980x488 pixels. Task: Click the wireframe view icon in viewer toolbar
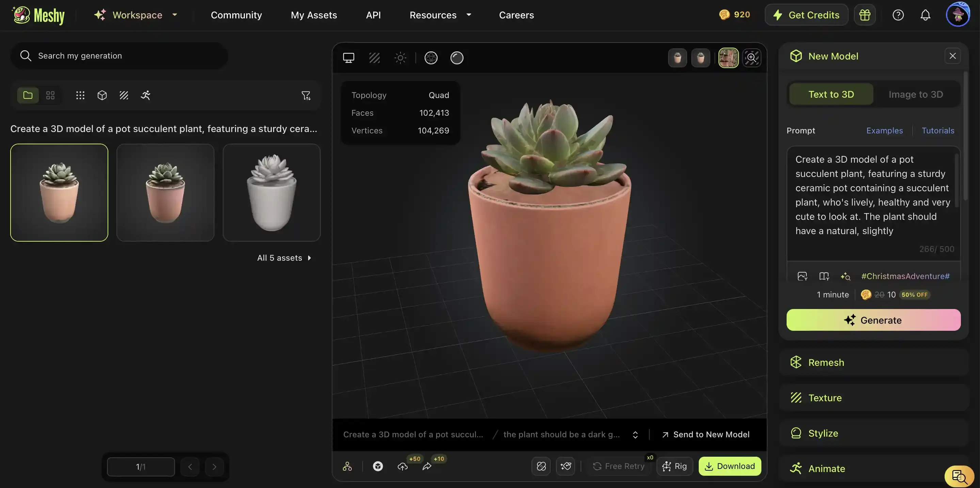pyautogui.click(x=431, y=58)
